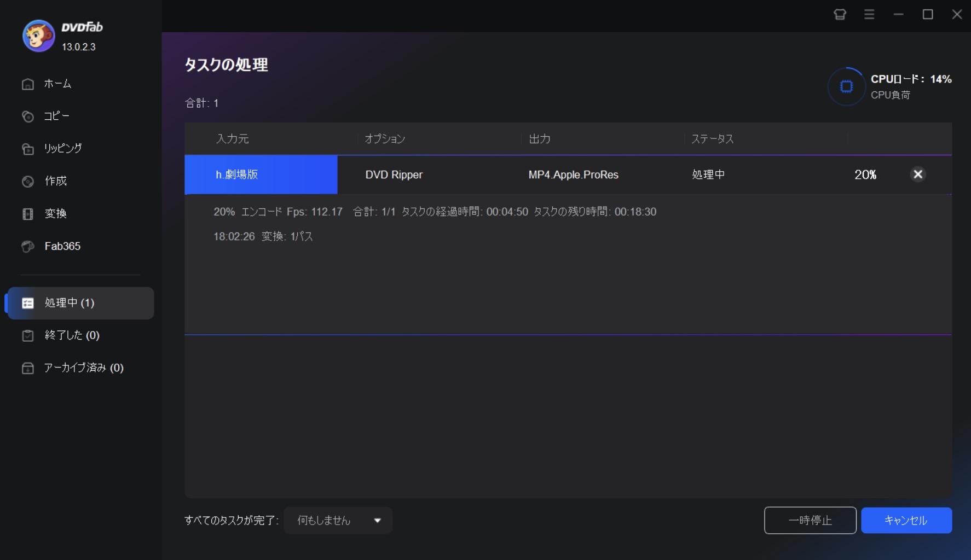971x560 pixels.
Task: Open the Home icon in the sidebar
Action: pos(28,84)
